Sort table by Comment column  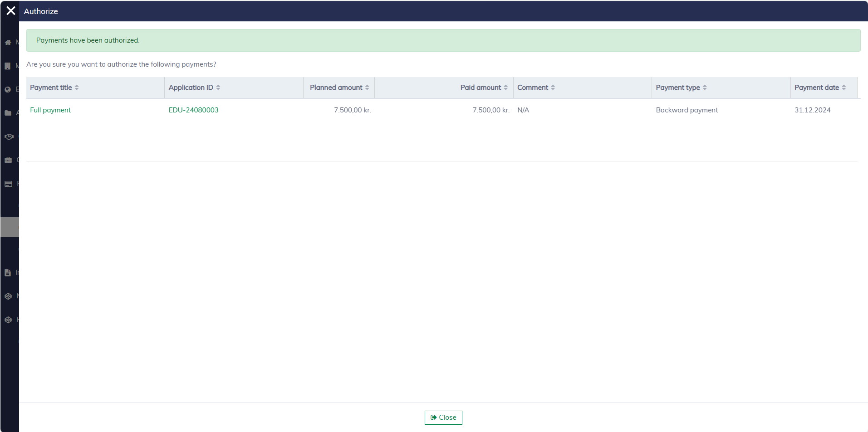point(553,87)
